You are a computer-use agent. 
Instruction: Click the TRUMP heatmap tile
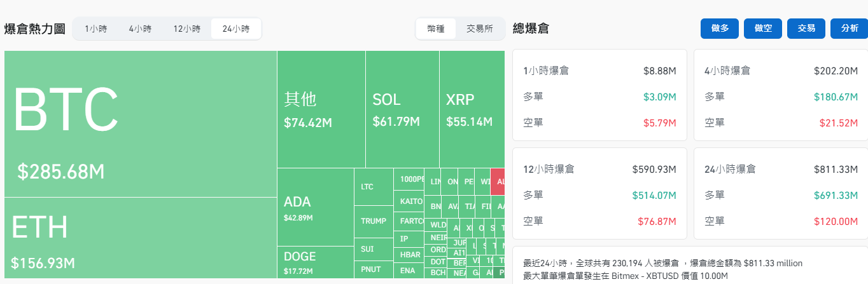click(x=374, y=222)
